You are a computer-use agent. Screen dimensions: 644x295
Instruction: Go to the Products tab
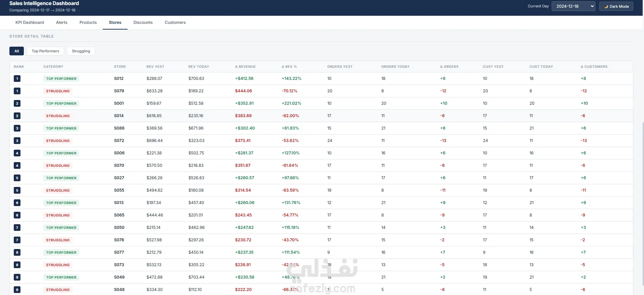point(88,22)
